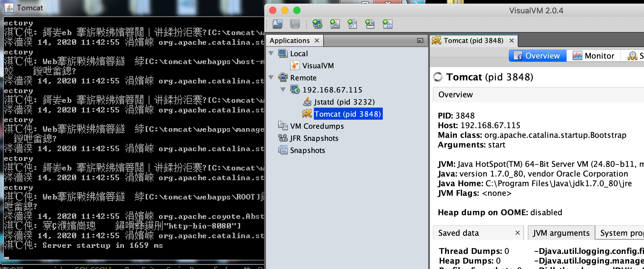Open the Overview tab
Image resolution: width=644 pixels, height=269 pixels.
538,56
